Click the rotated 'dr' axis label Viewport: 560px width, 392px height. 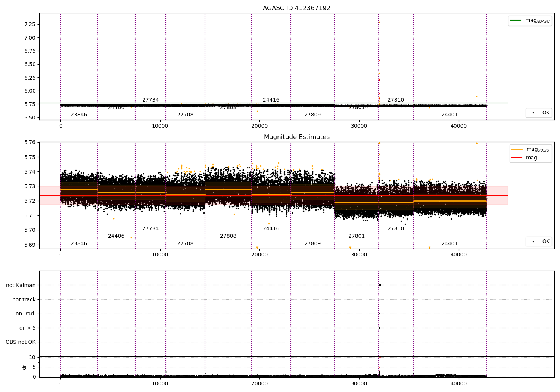pos(24,367)
